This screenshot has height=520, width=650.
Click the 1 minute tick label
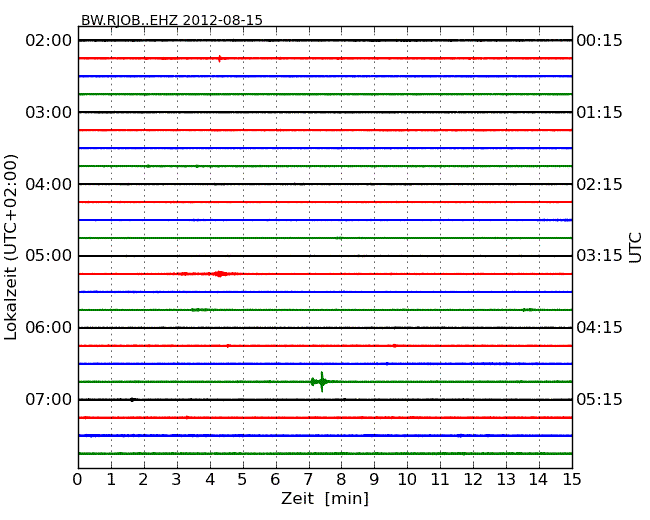111,480
